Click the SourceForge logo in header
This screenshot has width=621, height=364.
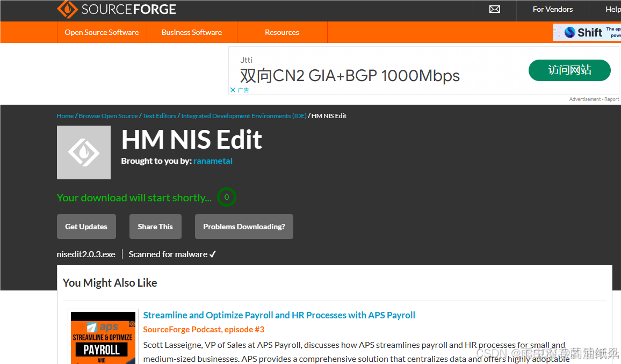(117, 9)
